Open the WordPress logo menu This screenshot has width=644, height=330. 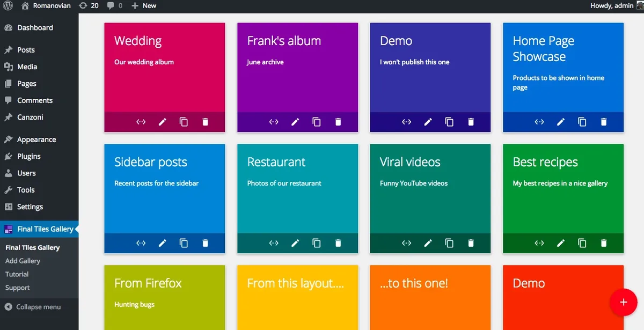pos(8,5)
